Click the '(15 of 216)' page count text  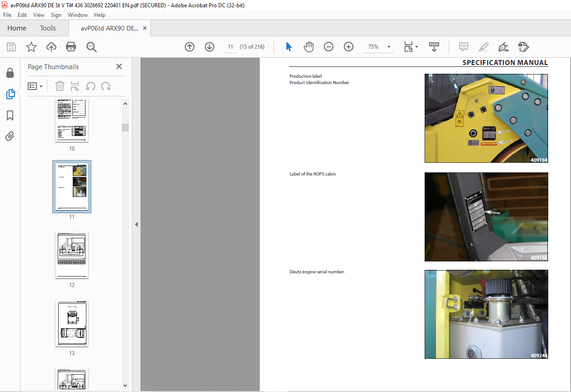(252, 47)
